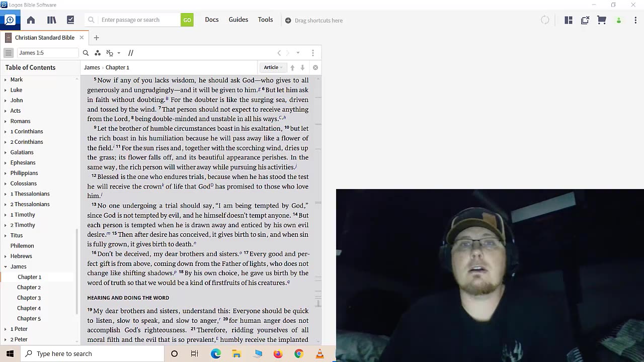The width and height of the screenshot is (644, 362).
Task: Open the Tools menu
Action: point(265,20)
